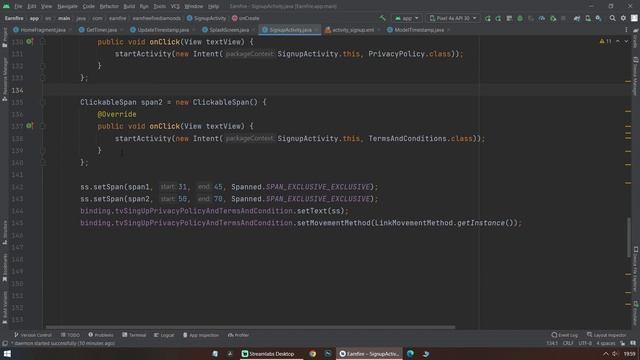The image size is (640, 360).
Task: Close the SignupActivity.java tab
Action: [x=316, y=30]
